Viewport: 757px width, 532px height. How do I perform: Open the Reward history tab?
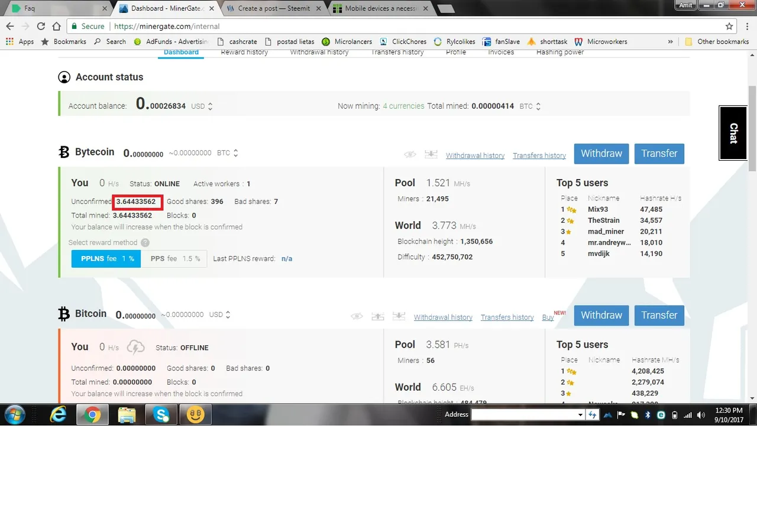coord(244,52)
